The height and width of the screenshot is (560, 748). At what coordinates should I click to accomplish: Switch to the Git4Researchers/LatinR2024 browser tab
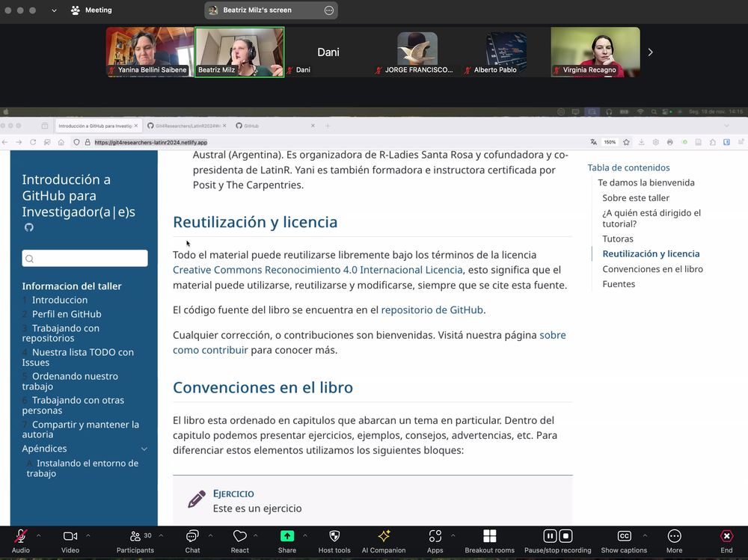point(186,126)
